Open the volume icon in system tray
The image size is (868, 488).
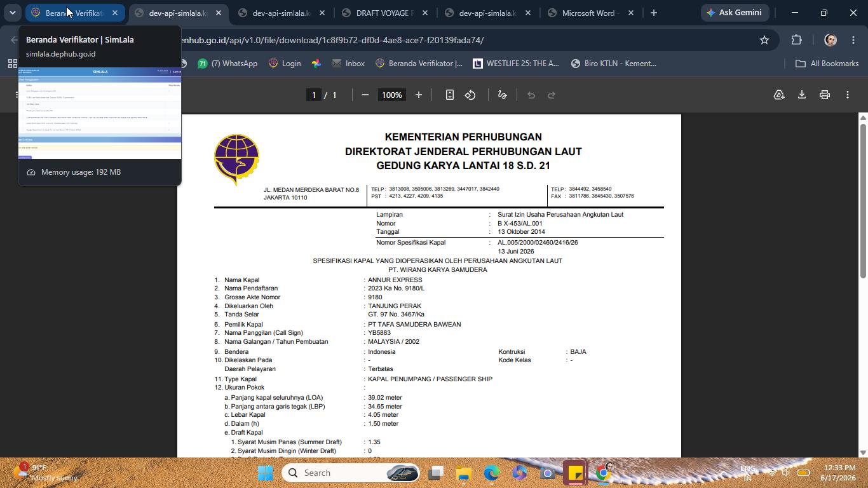coord(785,473)
